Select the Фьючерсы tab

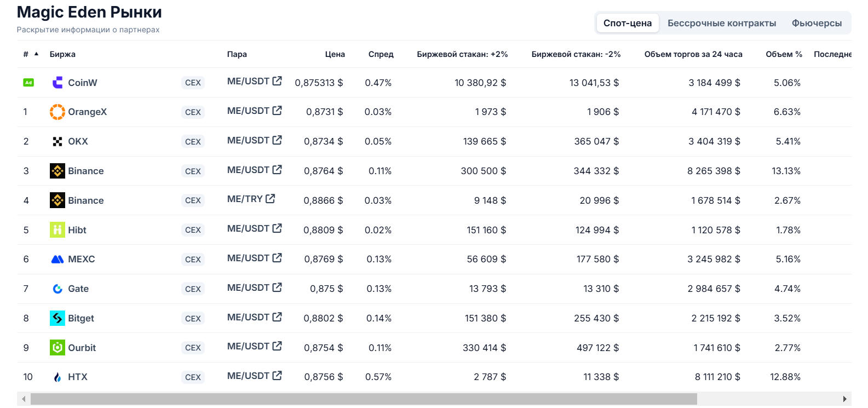tap(817, 23)
